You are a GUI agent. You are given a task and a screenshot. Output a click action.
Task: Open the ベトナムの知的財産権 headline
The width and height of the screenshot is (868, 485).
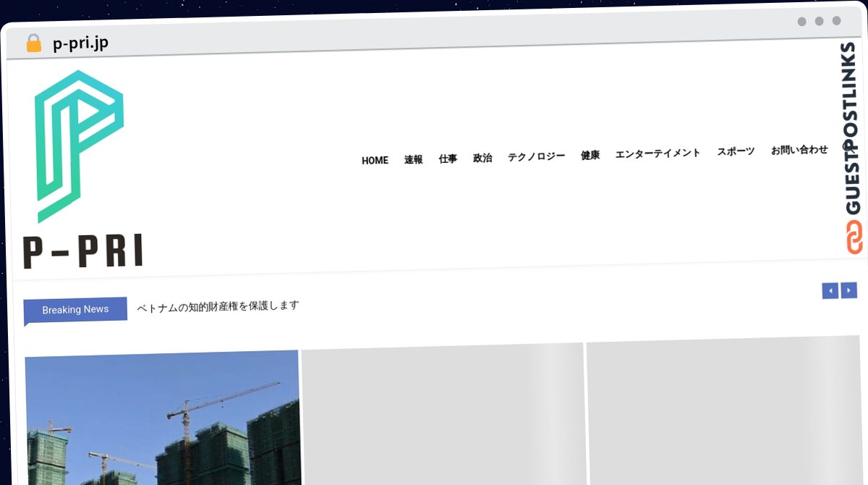tap(218, 306)
